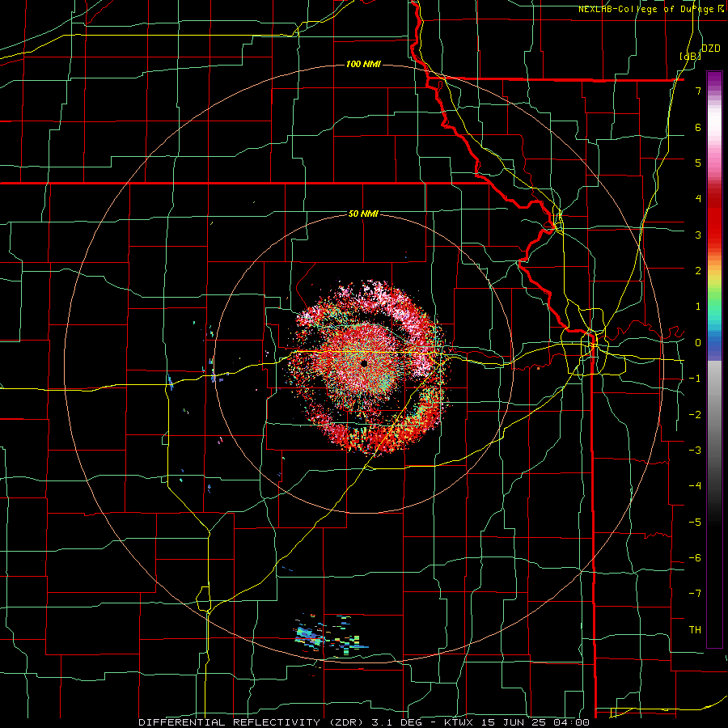The image size is (728, 728).
Task: Click the 1 value on the color scale
Action: click(698, 307)
